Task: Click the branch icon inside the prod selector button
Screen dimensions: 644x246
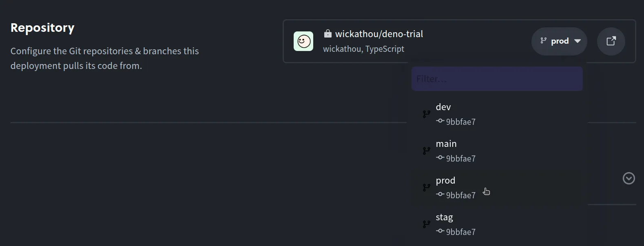Action: pos(543,40)
